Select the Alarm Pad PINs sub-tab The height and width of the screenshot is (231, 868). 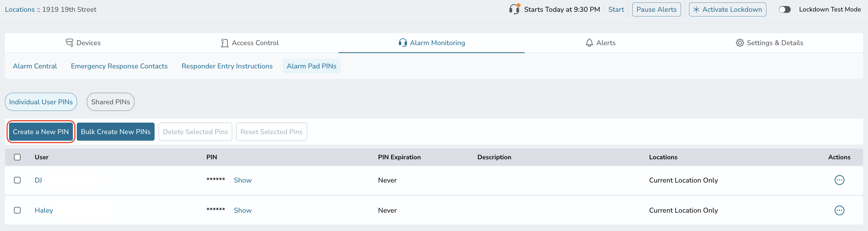pos(311,66)
